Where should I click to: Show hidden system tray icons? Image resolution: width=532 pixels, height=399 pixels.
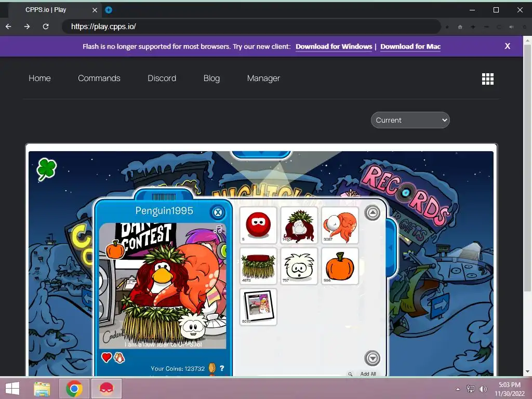coord(458,389)
